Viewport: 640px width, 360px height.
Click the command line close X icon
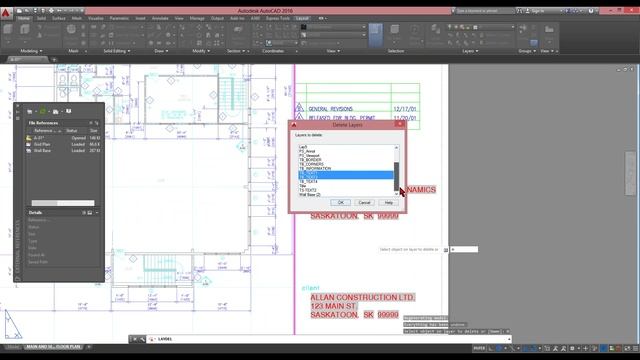click(x=134, y=339)
